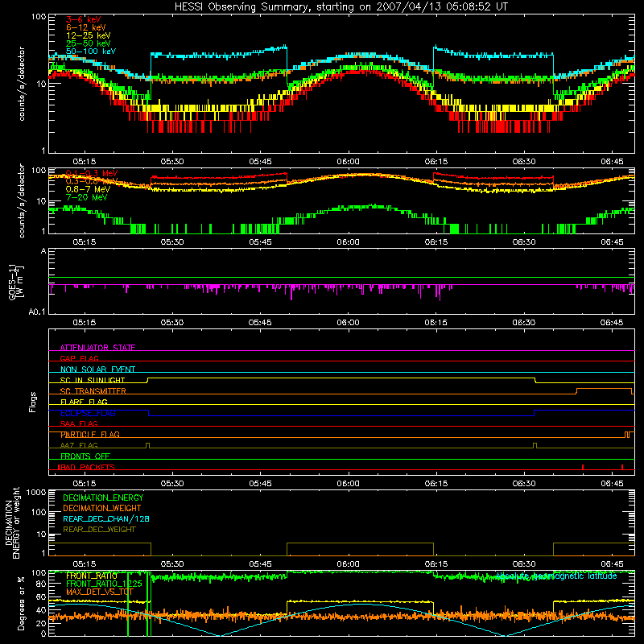Viewport: 644px width, 644px height.
Task: Click the Flags vertical axis title
Action: click(x=33, y=402)
